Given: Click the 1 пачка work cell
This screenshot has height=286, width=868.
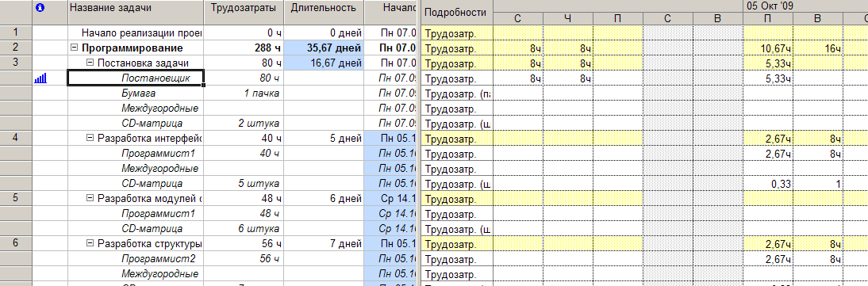Looking at the screenshot, I should (x=244, y=93).
